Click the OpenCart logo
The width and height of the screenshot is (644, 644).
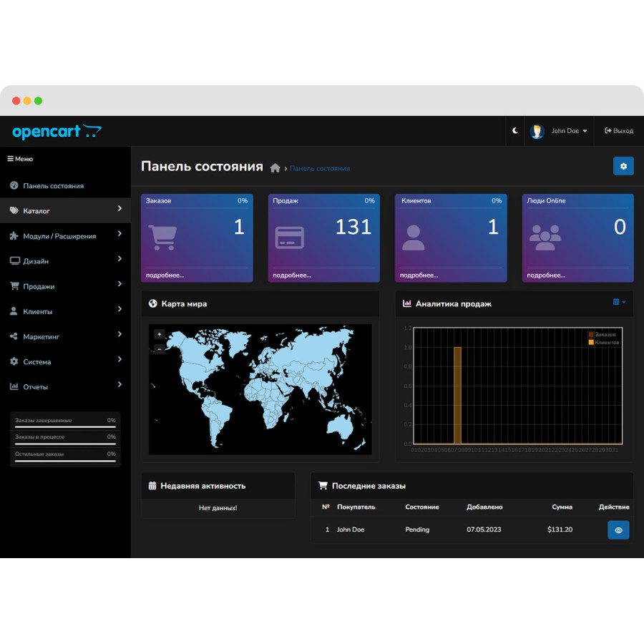point(57,132)
